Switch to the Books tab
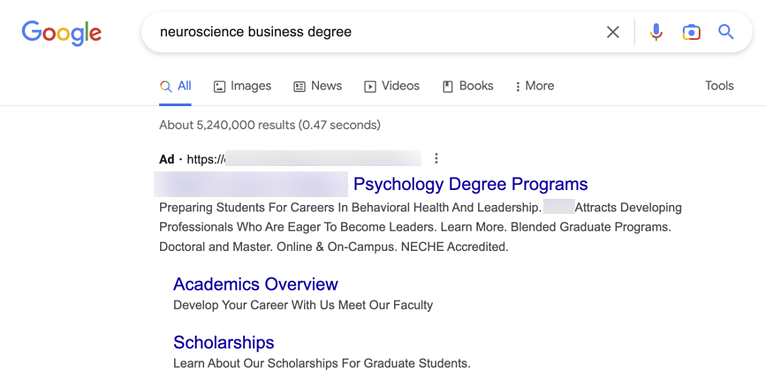The image size is (766, 388). click(x=468, y=86)
